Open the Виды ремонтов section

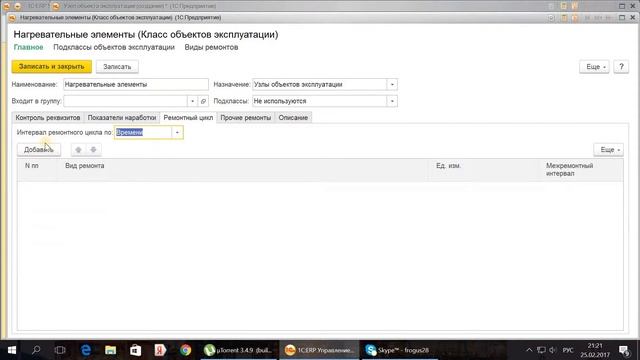click(211, 47)
